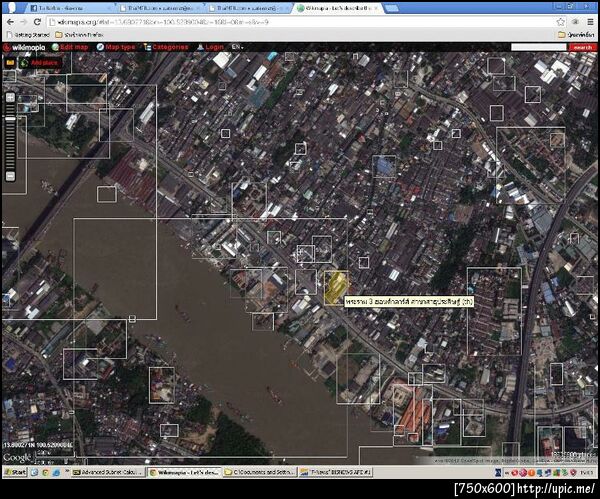Open a new browser tab
This screenshot has height=499, width=600.
391,8
